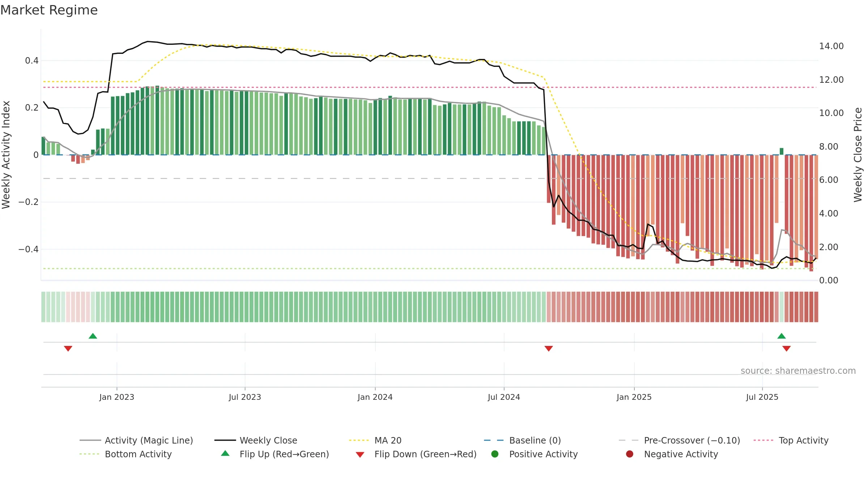868x488 pixels.
Task: Click the Weekly Activity Index axis title
Action: (x=6, y=155)
